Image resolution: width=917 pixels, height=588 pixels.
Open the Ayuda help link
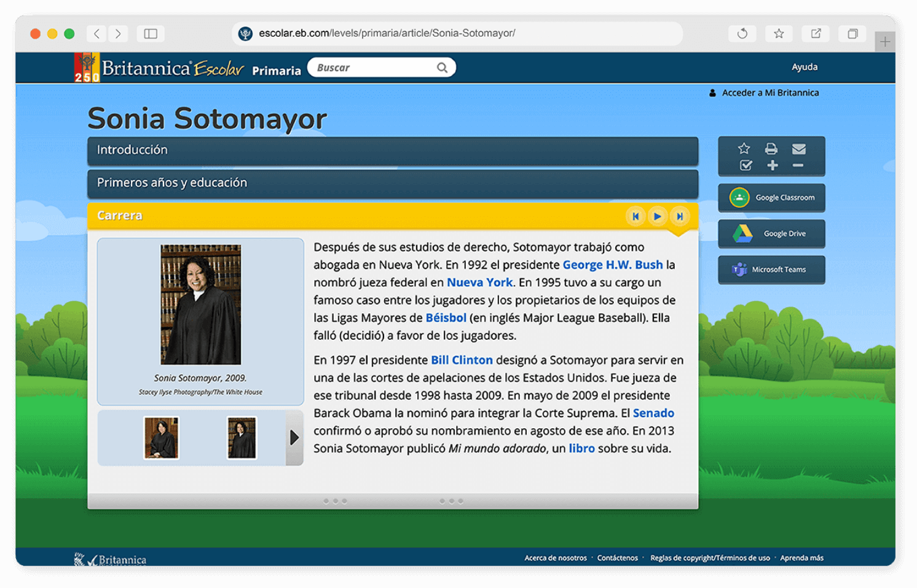(804, 67)
